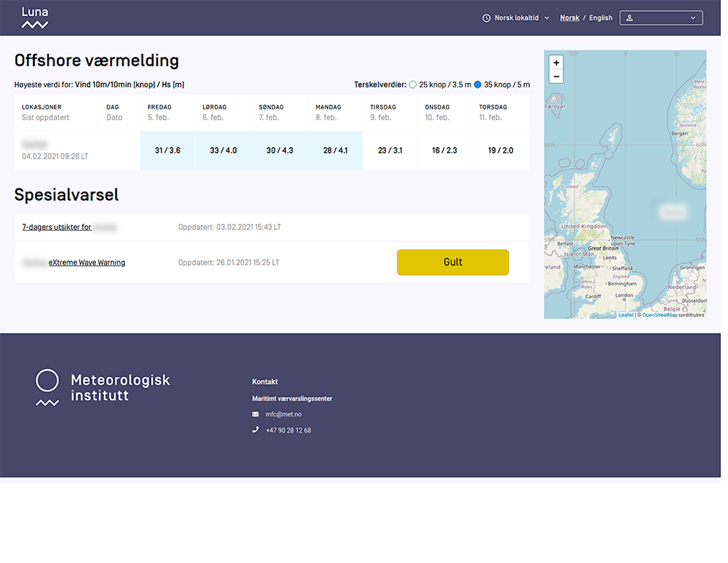Zoom out on the map
This screenshot has width=728, height=563.
coord(556,76)
